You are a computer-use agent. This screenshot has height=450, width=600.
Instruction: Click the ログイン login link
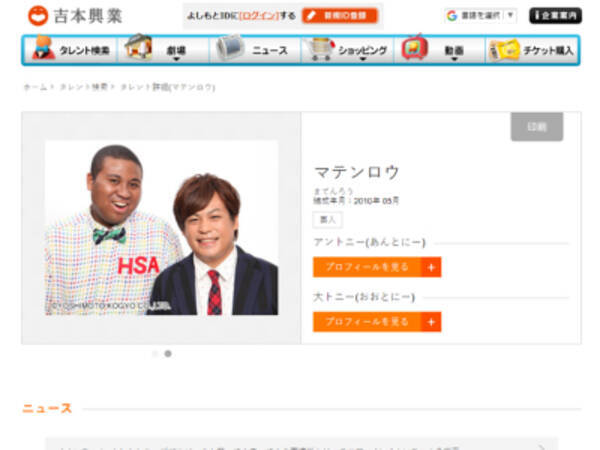coord(259,16)
